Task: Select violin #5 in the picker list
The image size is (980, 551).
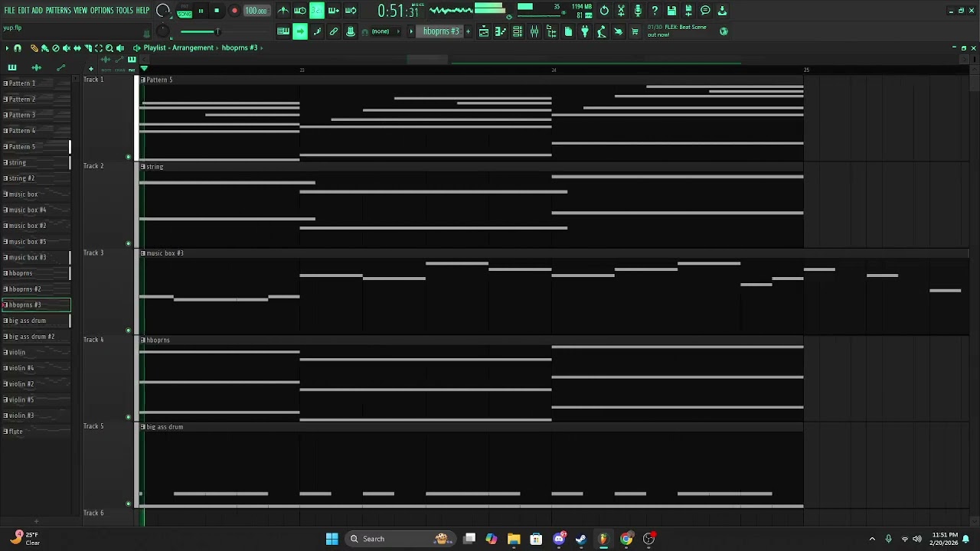Action: [36, 399]
